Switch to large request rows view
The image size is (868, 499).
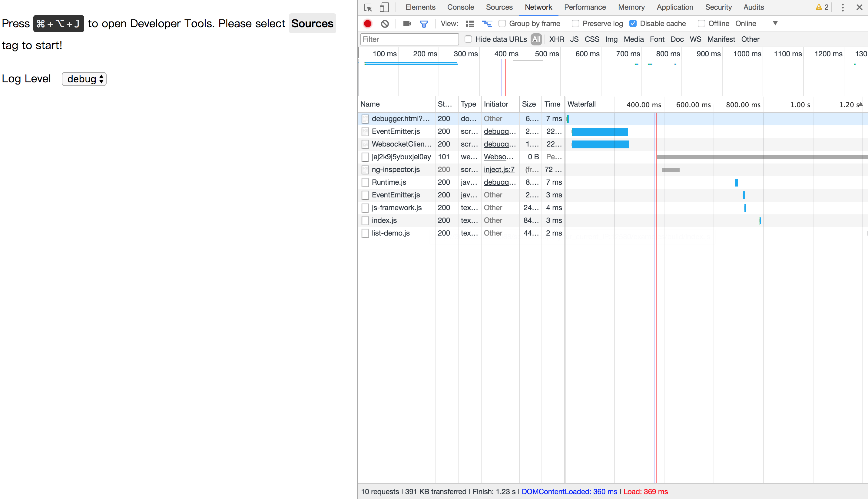[x=470, y=24]
